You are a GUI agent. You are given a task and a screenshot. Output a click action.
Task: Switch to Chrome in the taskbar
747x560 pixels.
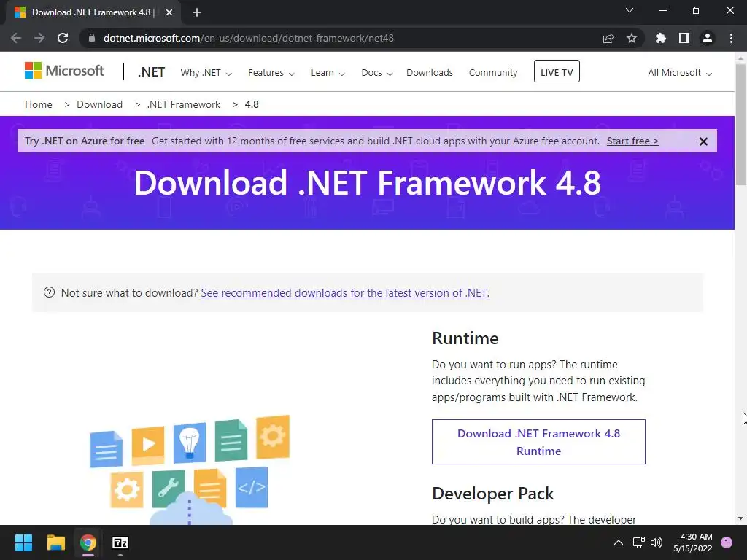click(88, 542)
